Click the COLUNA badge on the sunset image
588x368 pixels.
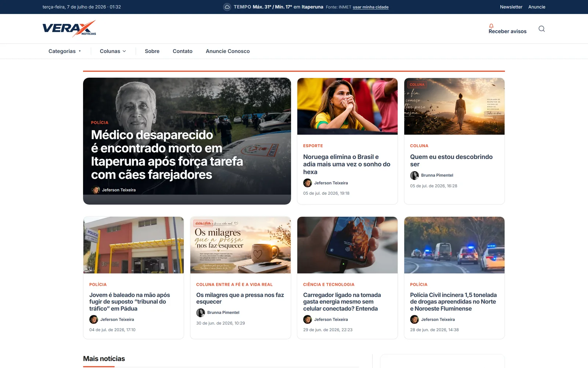tap(417, 85)
